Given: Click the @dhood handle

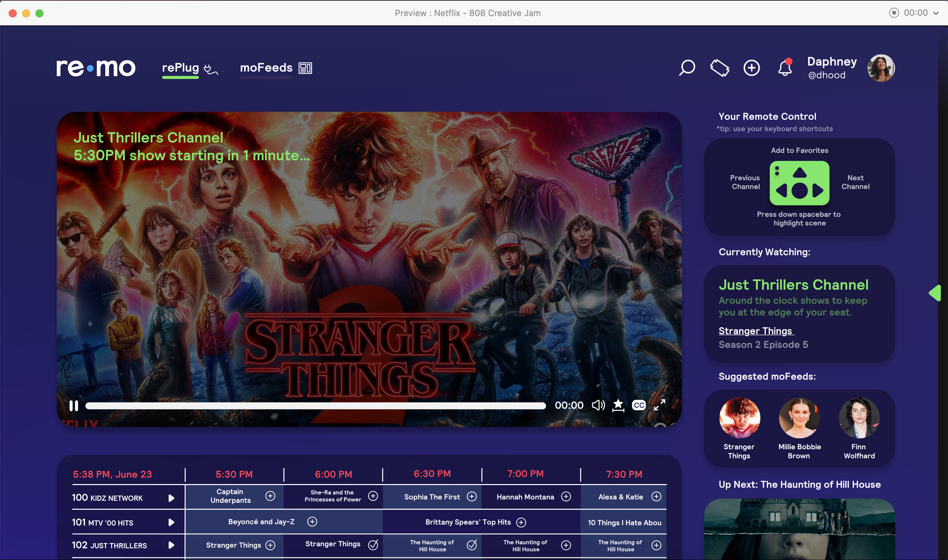Looking at the screenshot, I should [x=827, y=75].
